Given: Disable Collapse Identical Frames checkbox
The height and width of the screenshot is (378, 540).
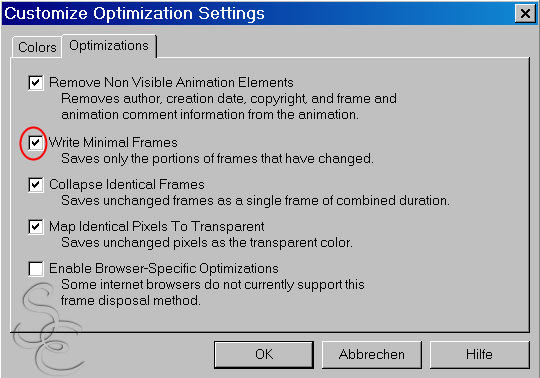Looking at the screenshot, I should coord(36,185).
